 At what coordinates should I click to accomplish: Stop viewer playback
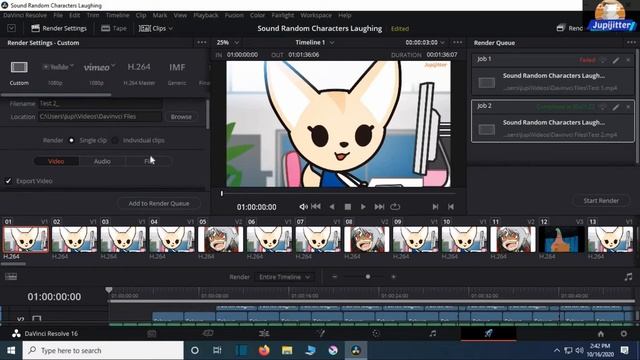tap(347, 207)
